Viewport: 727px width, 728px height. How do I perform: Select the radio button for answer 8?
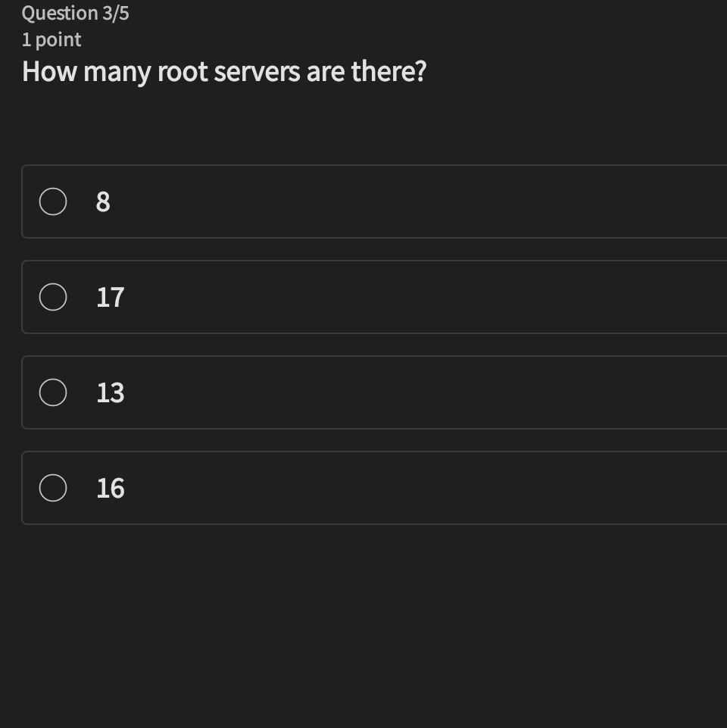[52, 202]
